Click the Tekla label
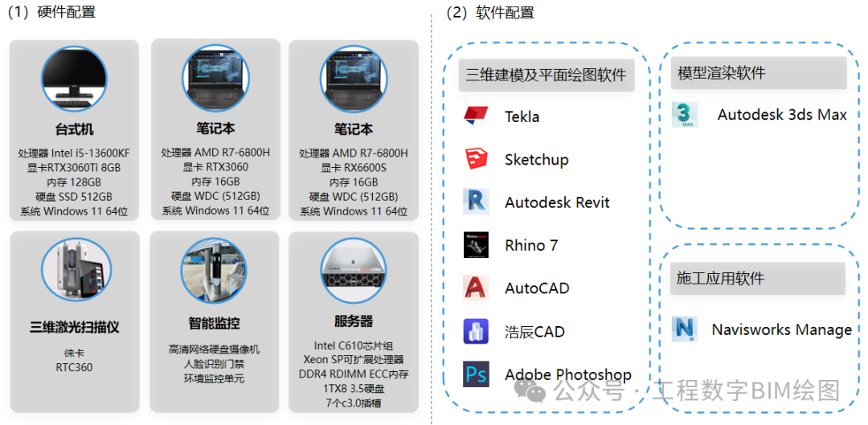868x425 pixels. [522, 116]
